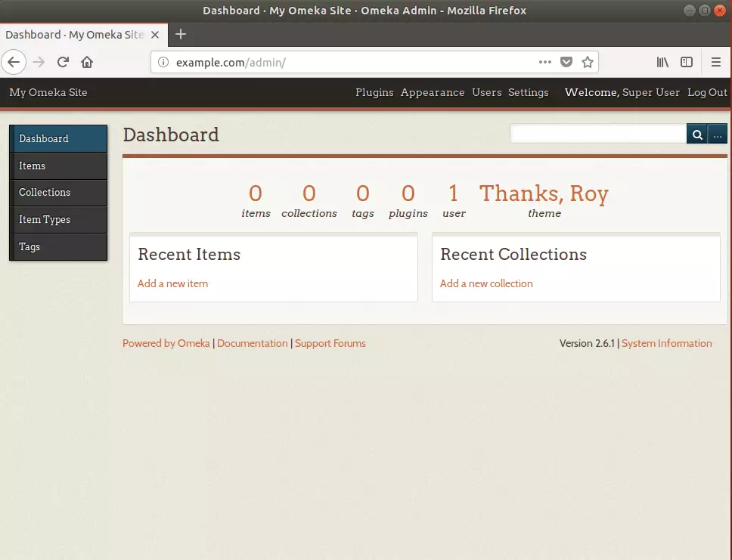Screen dimensions: 732x560
Task: Reload the current page
Action: click(63, 62)
